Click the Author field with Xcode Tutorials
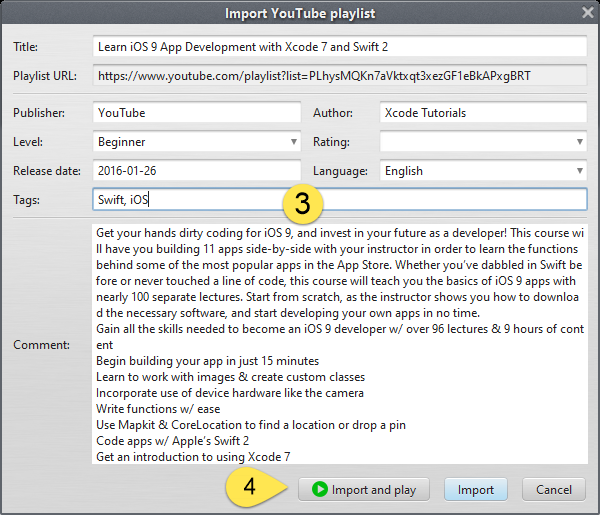The image size is (600, 515). 482,113
